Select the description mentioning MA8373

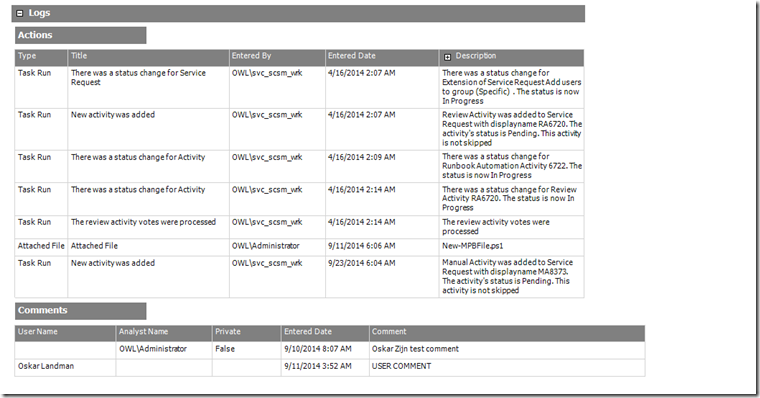[512, 277]
